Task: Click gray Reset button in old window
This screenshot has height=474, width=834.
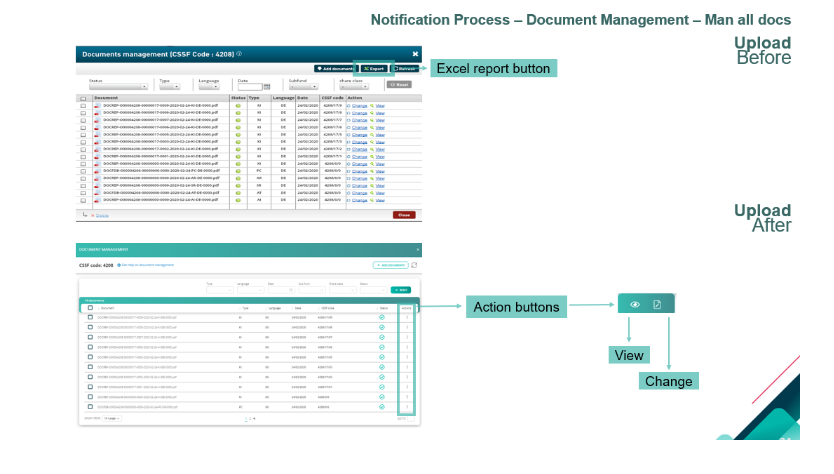Action: point(399,85)
